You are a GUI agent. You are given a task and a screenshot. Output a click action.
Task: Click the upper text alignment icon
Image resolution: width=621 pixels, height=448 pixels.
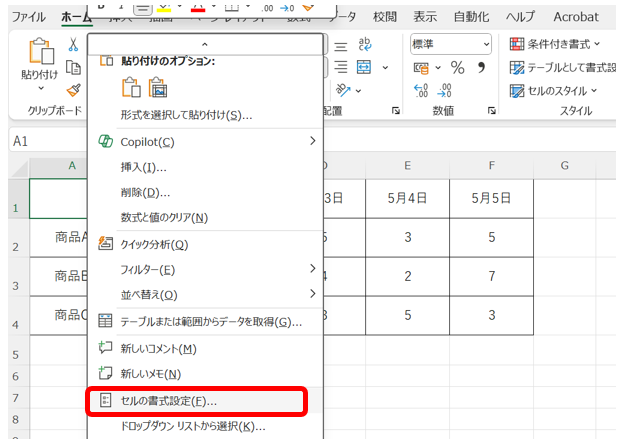(341, 47)
